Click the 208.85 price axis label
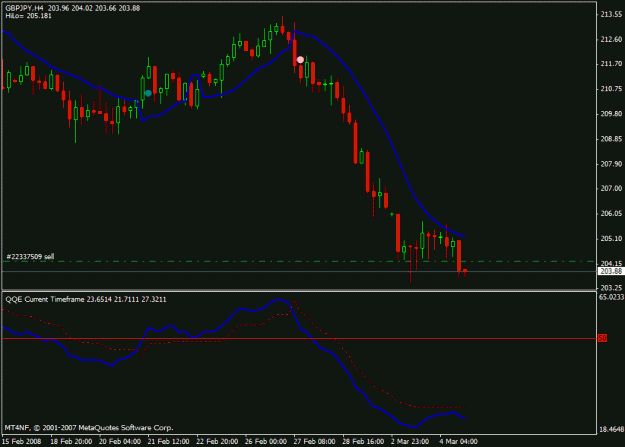 pyautogui.click(x=611, y=139)
